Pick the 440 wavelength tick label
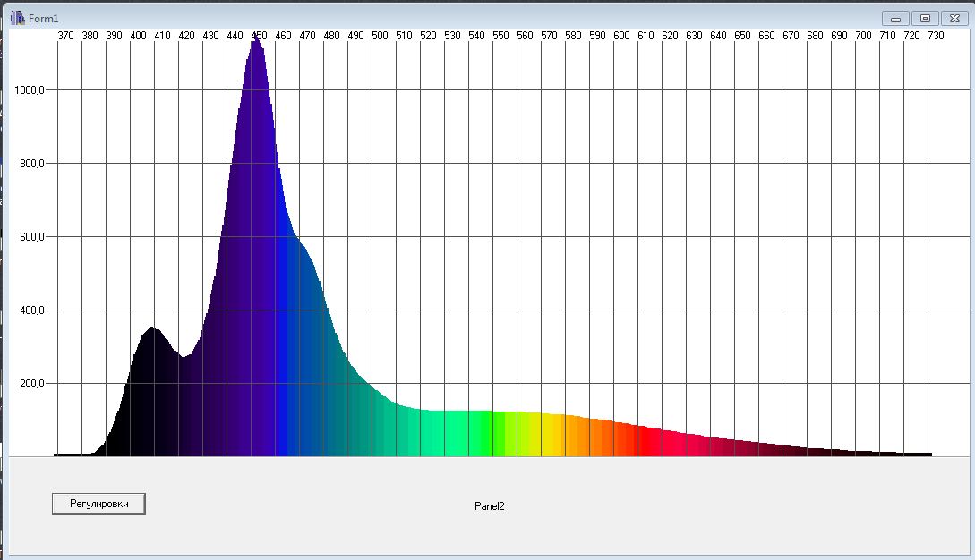This screenshot has height=560, width=975. (235, 36)
